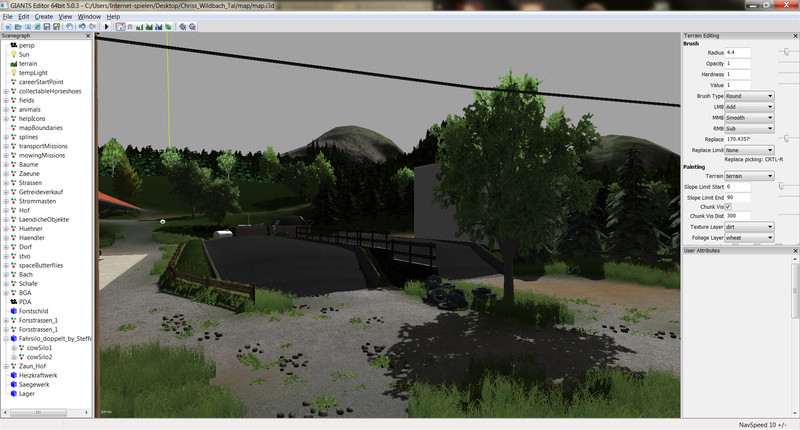The height and width of the screenshot is (430, 800).
Task: Open the View menu
Action: [x=65, y=16]
